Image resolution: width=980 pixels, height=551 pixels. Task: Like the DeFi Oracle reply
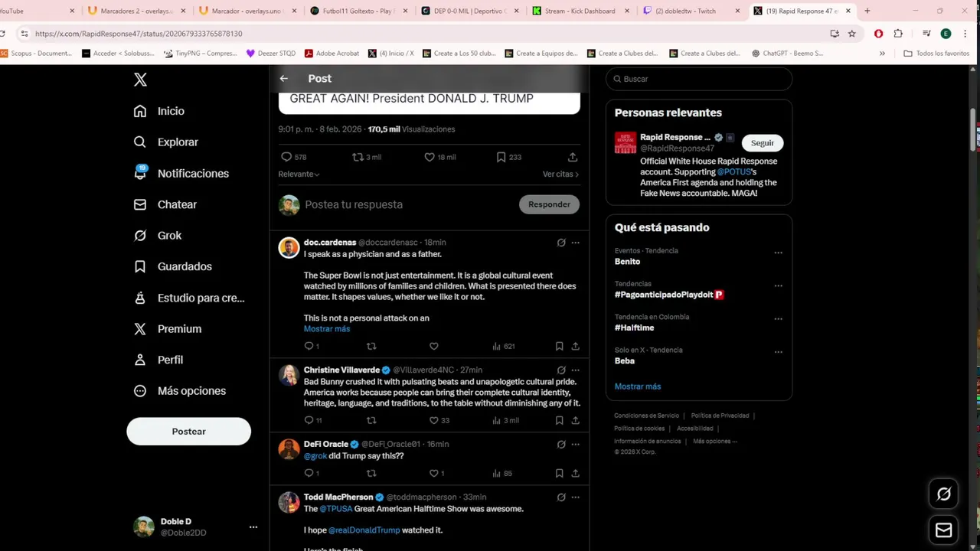436,474
